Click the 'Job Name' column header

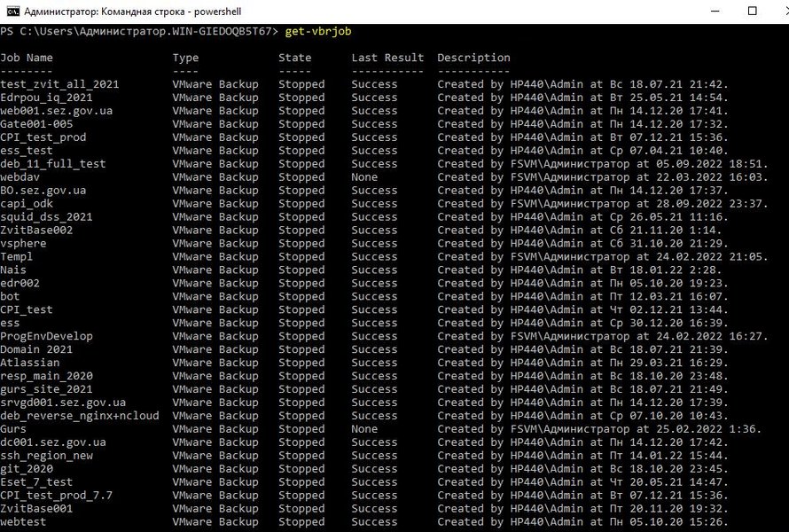point(27,58)
